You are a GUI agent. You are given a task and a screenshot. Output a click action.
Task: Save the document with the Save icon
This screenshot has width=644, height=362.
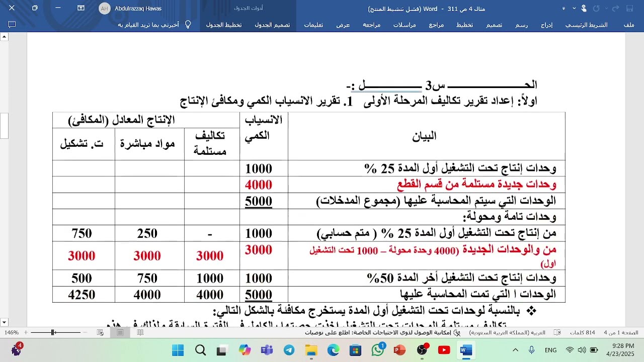629,9
